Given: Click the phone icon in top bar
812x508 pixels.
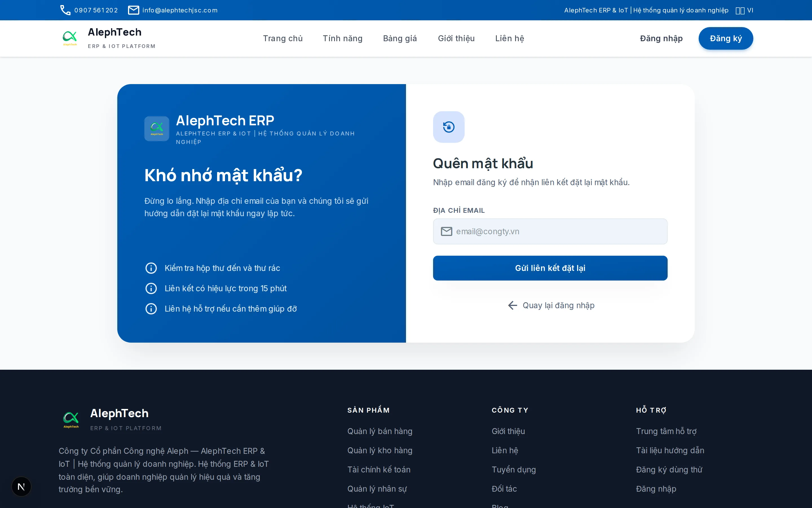Looking at the screenshot, I should [65, 10].
